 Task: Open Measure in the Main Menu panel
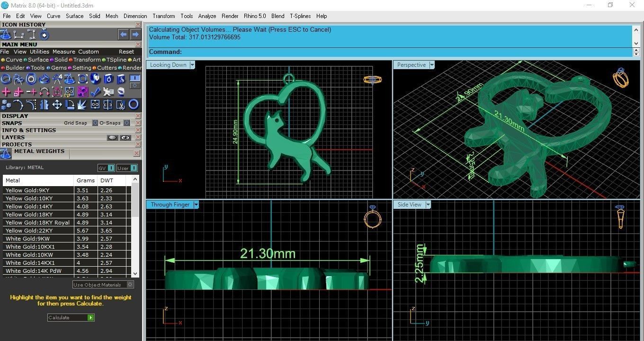click(x=64, y=52)
